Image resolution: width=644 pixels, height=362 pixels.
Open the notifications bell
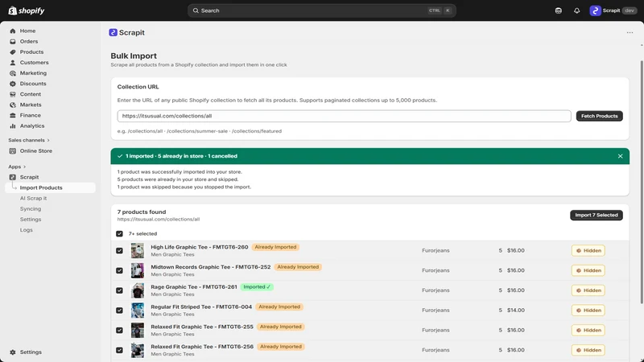coord(576,10)
